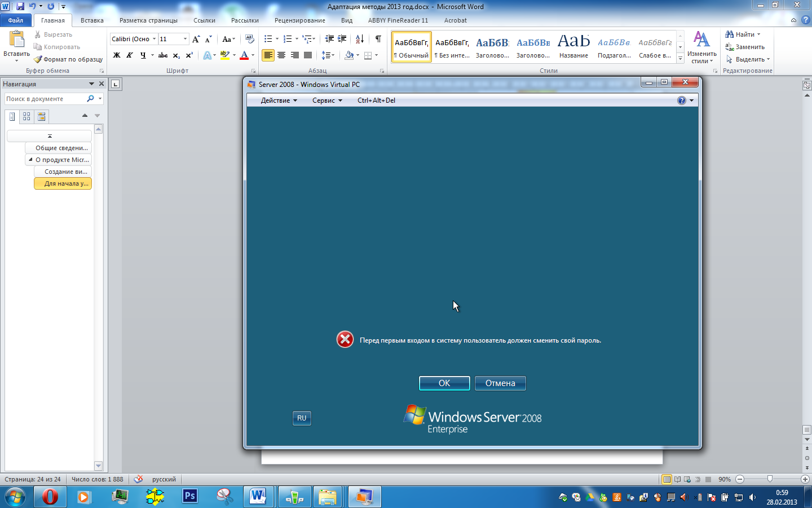Show pages thumbnail view in navigation
The width and height of the screenshot is (812, 508).
(27, 117)
